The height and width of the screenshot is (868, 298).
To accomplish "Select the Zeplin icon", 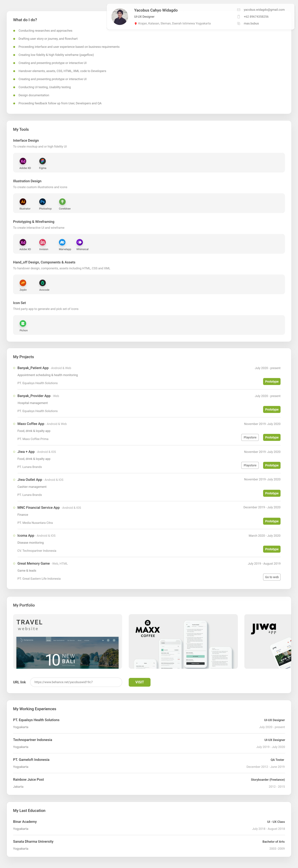I will coord(23,283).
